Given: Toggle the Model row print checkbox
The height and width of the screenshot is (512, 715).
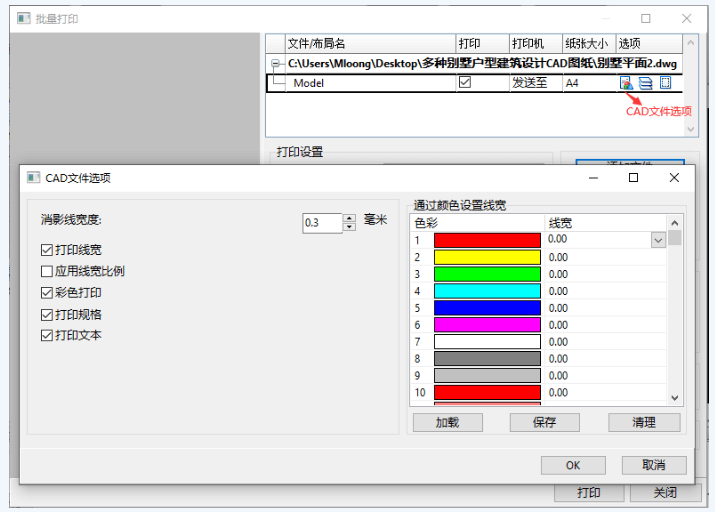Looking at the screenshot, I should (x=465, y=82).
